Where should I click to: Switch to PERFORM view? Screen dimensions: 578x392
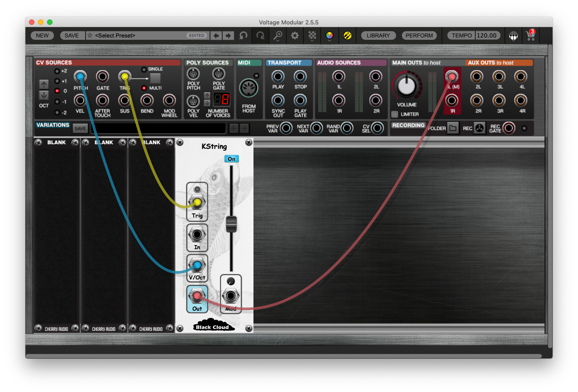[419, 35]
